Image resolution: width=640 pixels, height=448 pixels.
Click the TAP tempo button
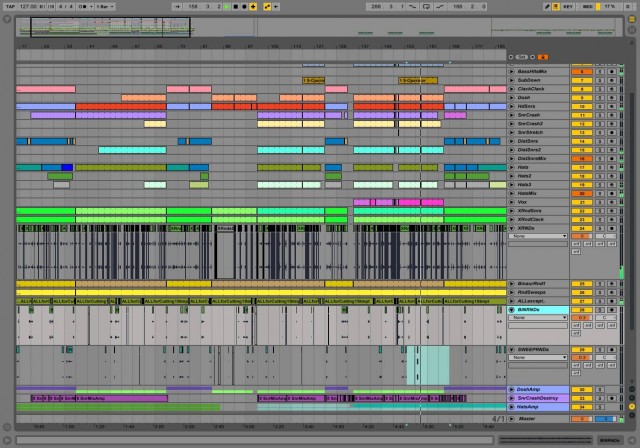pos(9,6)
